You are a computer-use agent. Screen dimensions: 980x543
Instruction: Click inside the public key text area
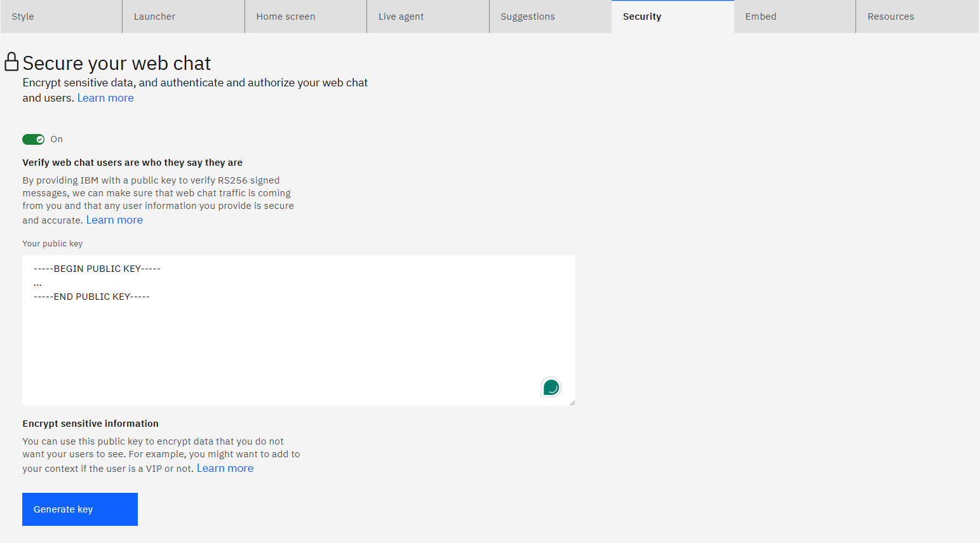coord(299,343)
